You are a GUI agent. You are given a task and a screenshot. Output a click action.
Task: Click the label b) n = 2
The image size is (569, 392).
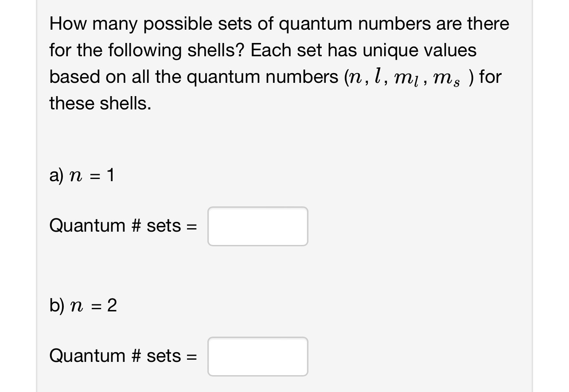(82, 305)
